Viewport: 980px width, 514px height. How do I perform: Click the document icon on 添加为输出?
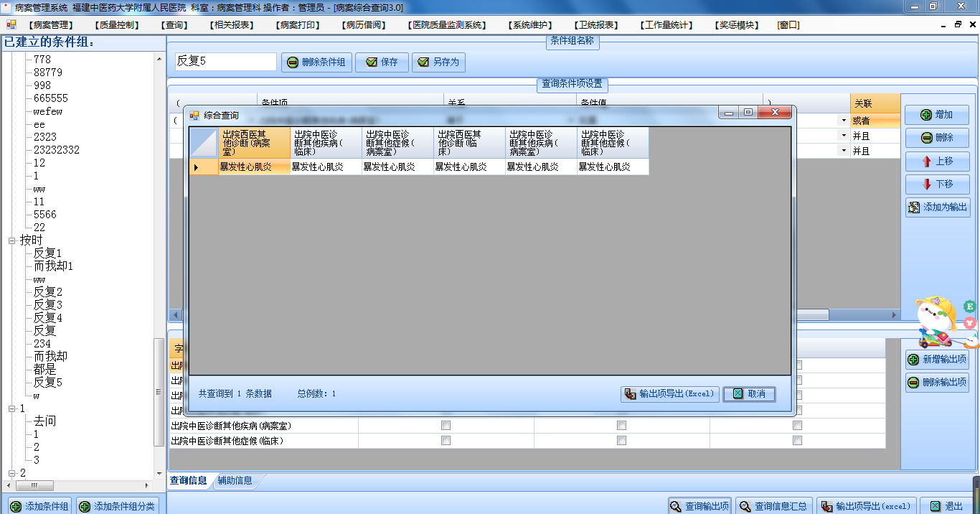coord(914,207)
